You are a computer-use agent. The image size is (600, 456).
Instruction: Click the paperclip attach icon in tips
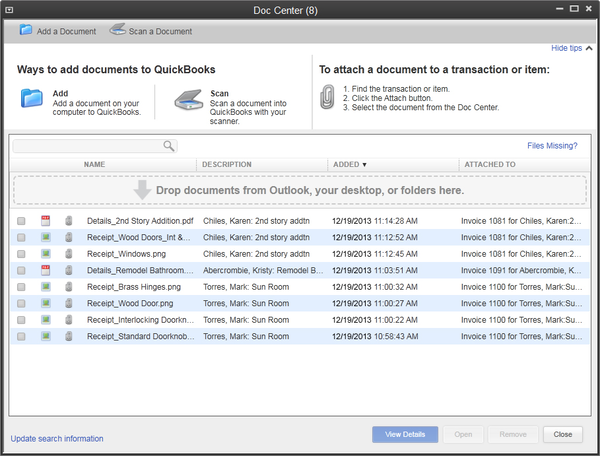(327, 97)
